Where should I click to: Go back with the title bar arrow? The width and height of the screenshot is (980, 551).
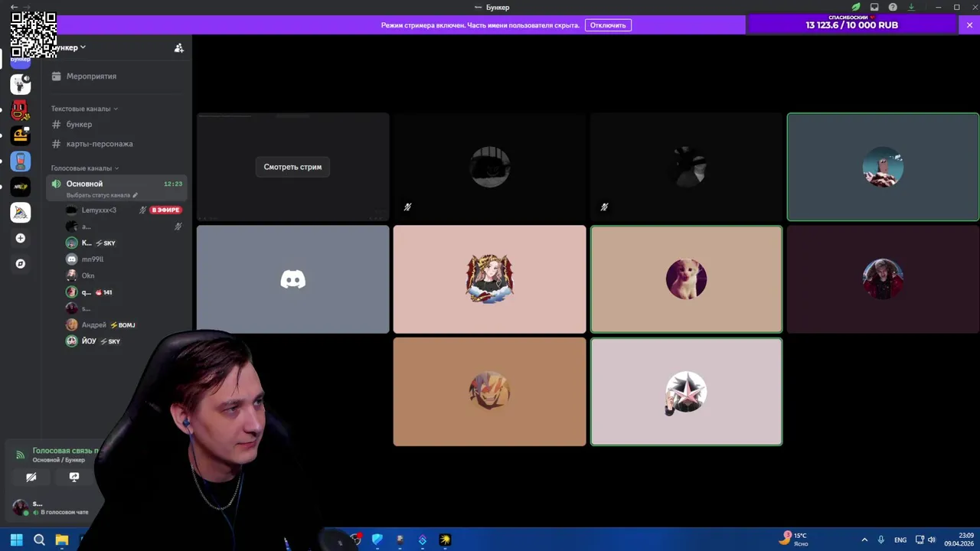pos(14,7)
